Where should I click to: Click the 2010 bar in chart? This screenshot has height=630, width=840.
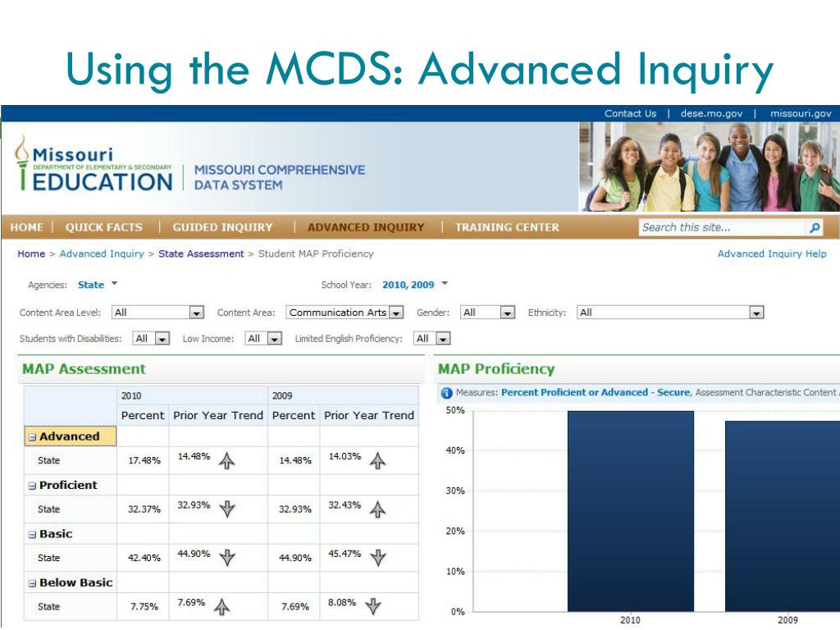[x=631, y=511]
